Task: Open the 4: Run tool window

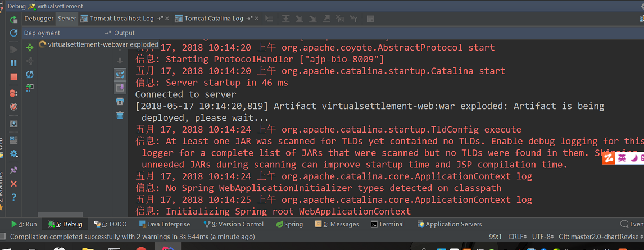Action: pos(24,224)
